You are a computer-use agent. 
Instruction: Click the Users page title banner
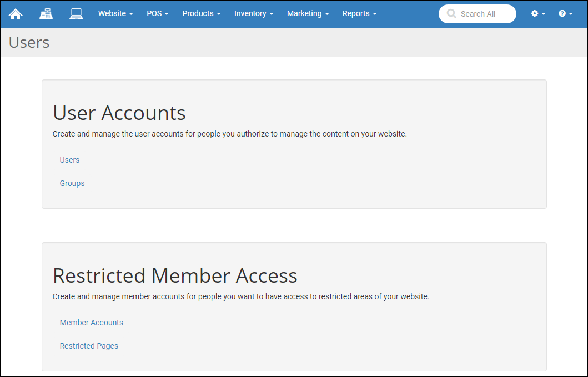click(29, 42)
